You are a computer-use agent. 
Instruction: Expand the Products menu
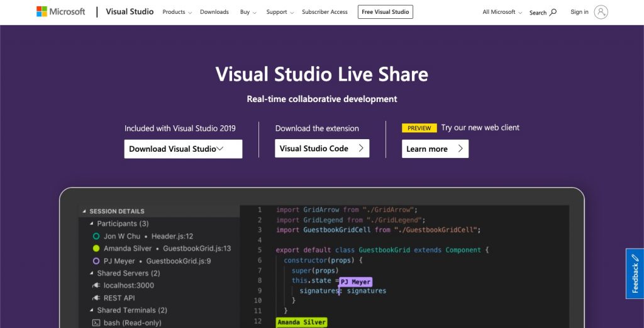point(177,12)
